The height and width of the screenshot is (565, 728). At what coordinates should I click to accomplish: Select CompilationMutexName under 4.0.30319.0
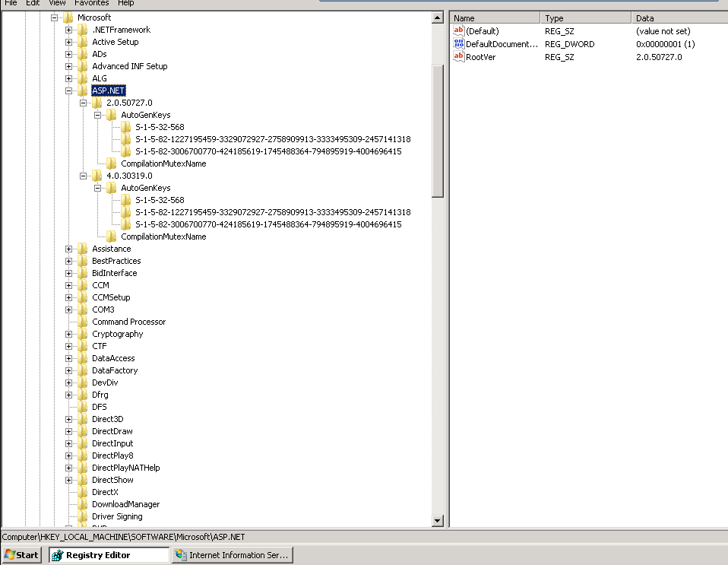[x=163, y=236]
